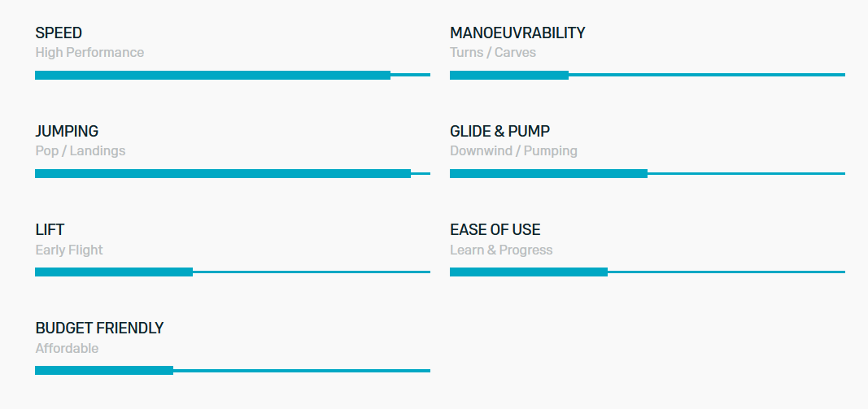This screenshot has height=409, width=868.
Task: Click the EASE OF USE rating bar
Action: 647,272
